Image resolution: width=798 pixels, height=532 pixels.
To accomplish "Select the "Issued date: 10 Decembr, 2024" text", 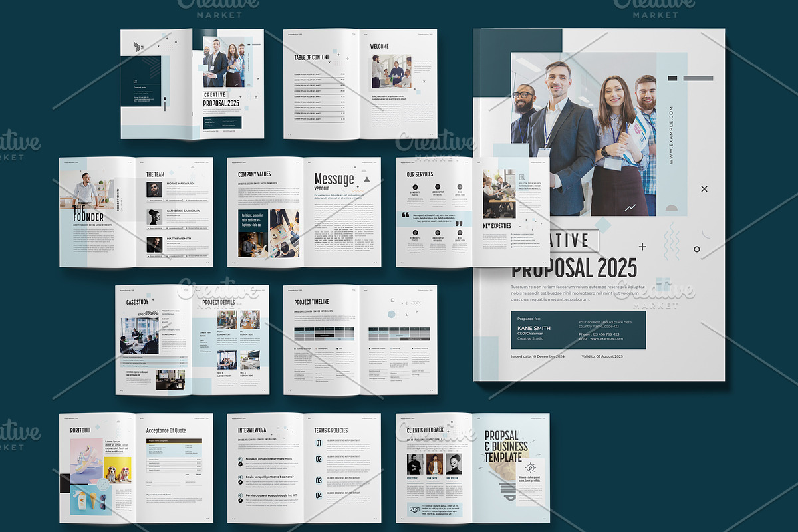I will 537,357.
